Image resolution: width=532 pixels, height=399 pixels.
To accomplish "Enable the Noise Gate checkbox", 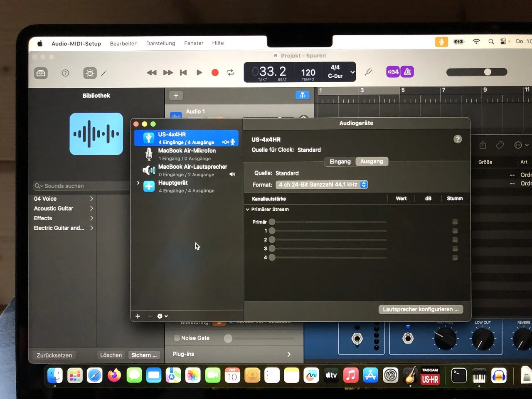I will (177, 338).
